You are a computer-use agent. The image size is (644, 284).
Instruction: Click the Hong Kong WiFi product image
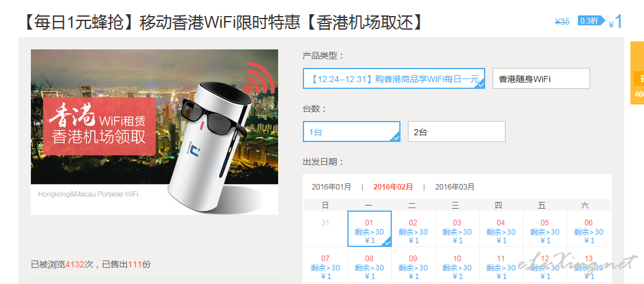(155, 132)
